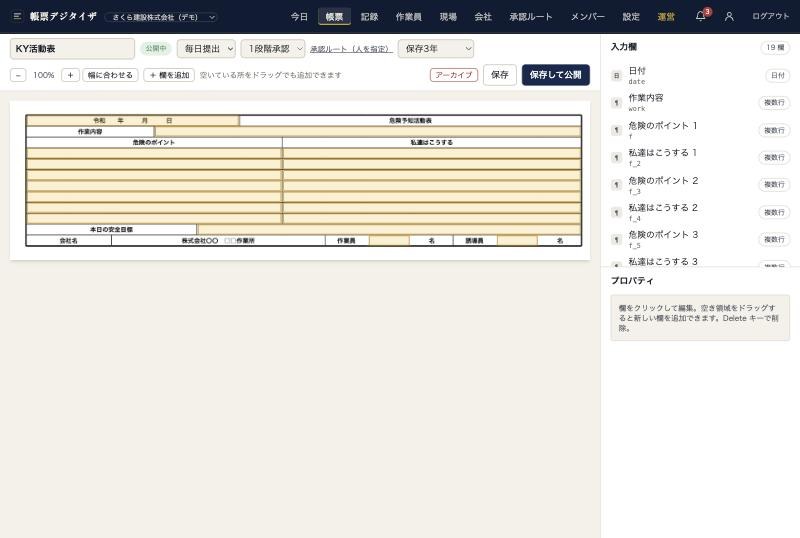The height and width of the screenshot is (538, 800).
Task: Click the date field on the form canvas
Action: click(133, 120)
